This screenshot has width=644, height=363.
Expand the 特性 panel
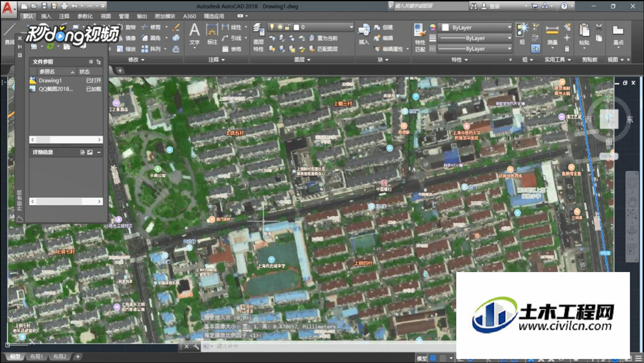click(460, 60)
